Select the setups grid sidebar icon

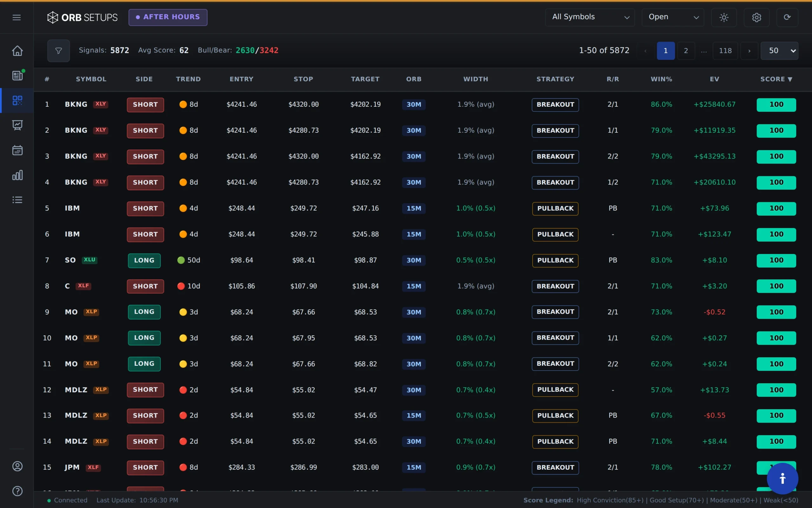coord(17,100)
